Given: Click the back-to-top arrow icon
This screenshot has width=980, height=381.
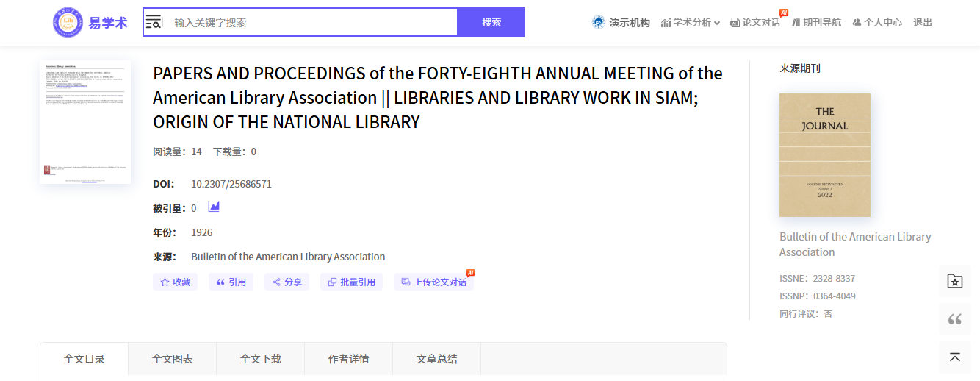Looking at the screenshot, I should click(954, 357).
